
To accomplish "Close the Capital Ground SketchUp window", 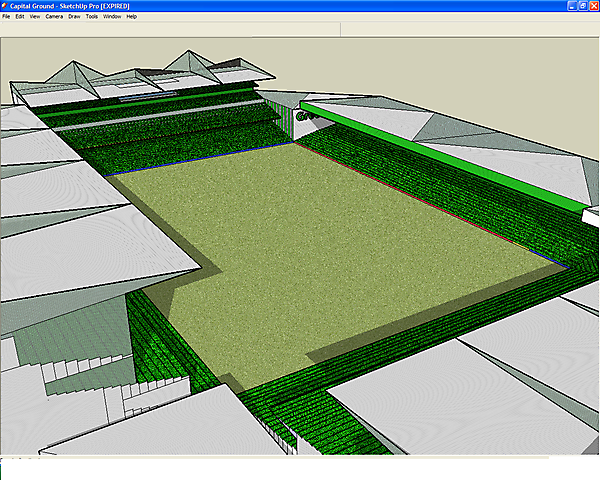I will click(592, 5).
